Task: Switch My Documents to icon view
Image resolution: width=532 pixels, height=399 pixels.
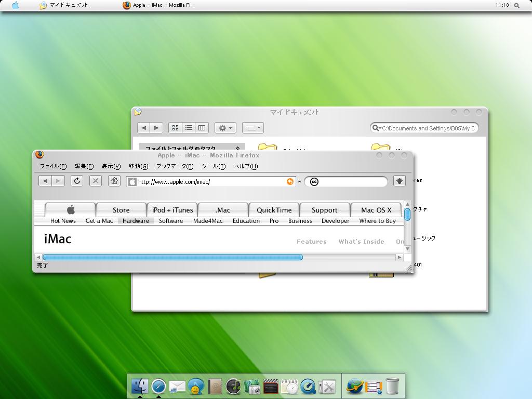Action: (x=175, y=128)
